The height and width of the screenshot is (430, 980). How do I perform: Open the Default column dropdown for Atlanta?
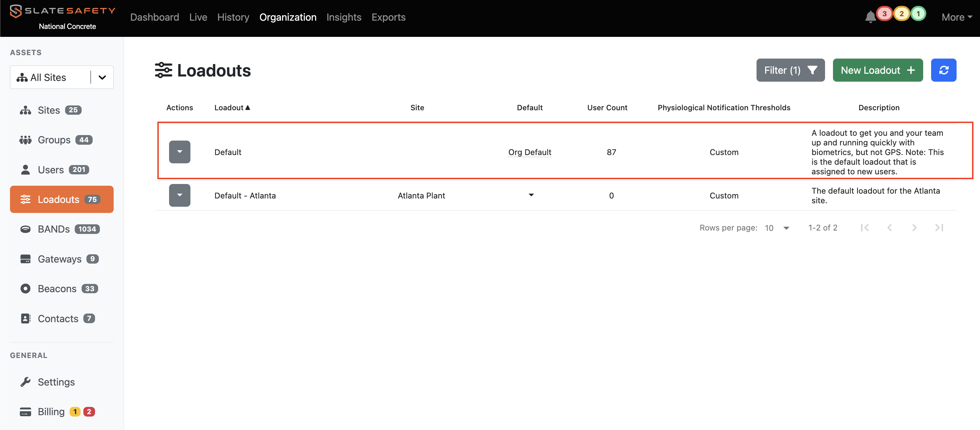point(531,195)
